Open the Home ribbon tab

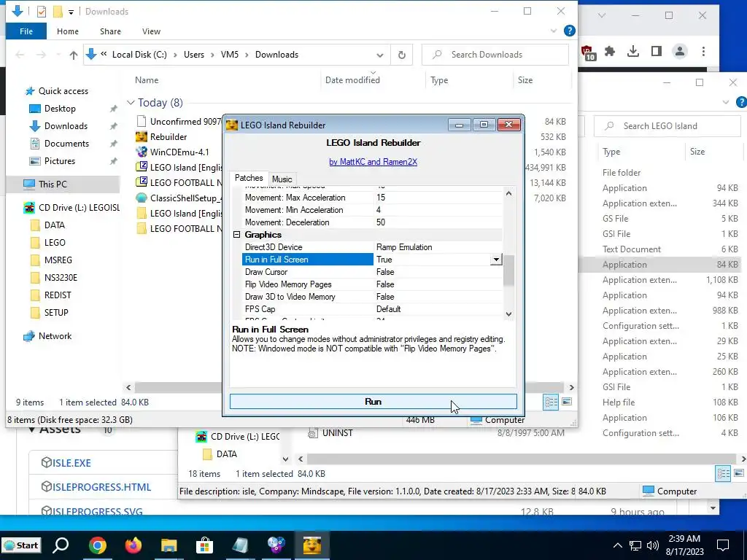pos(68,31)
